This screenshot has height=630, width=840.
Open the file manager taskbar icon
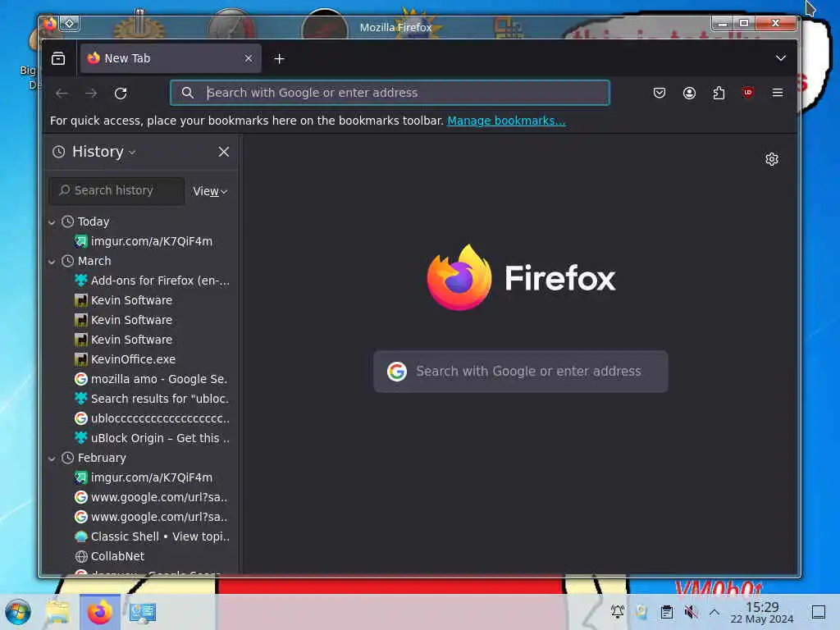tap(57, 612)
